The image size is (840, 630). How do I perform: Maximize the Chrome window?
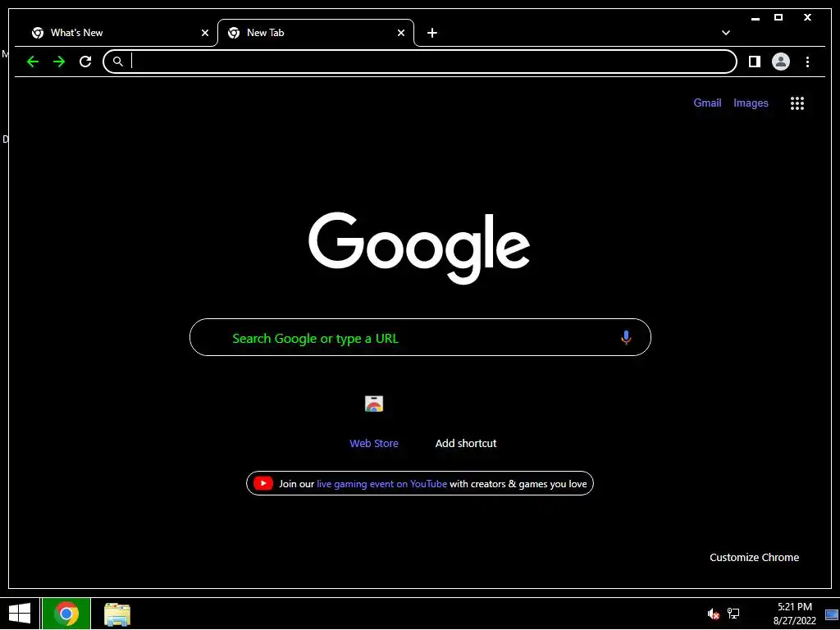coord(778,18)
